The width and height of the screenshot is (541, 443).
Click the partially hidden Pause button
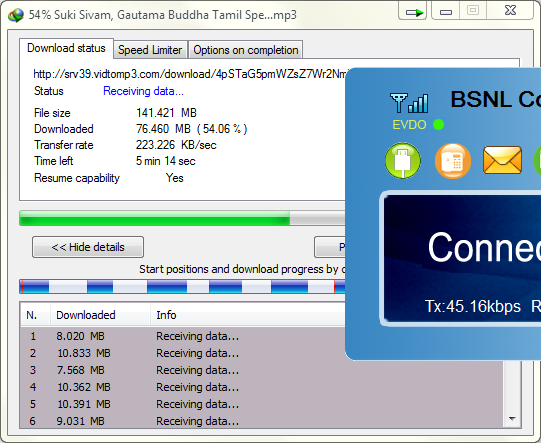click(330, 247)
